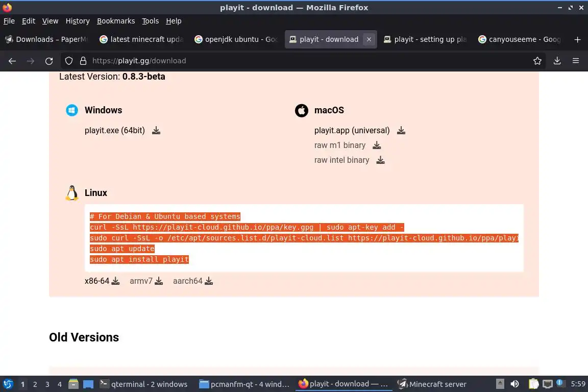Click the aarch64 download icon
This screenshot has height=392, width=588.
pos(209,281)
